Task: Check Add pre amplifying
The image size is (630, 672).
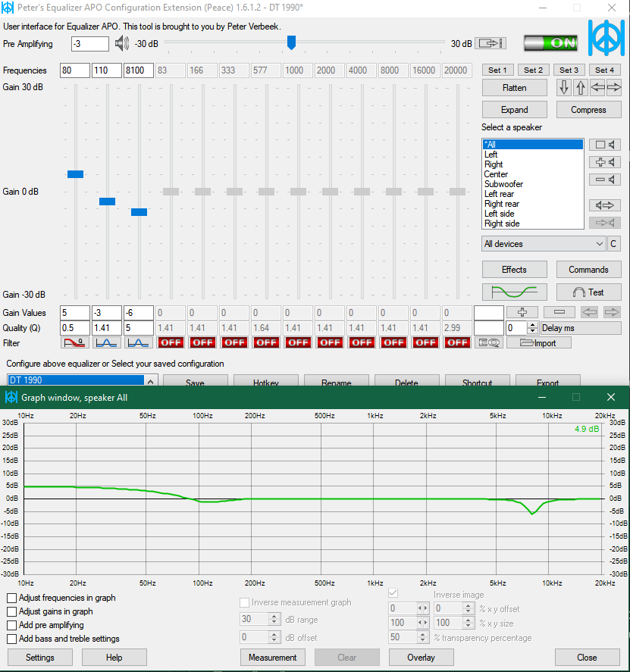Action: point(12,625)
